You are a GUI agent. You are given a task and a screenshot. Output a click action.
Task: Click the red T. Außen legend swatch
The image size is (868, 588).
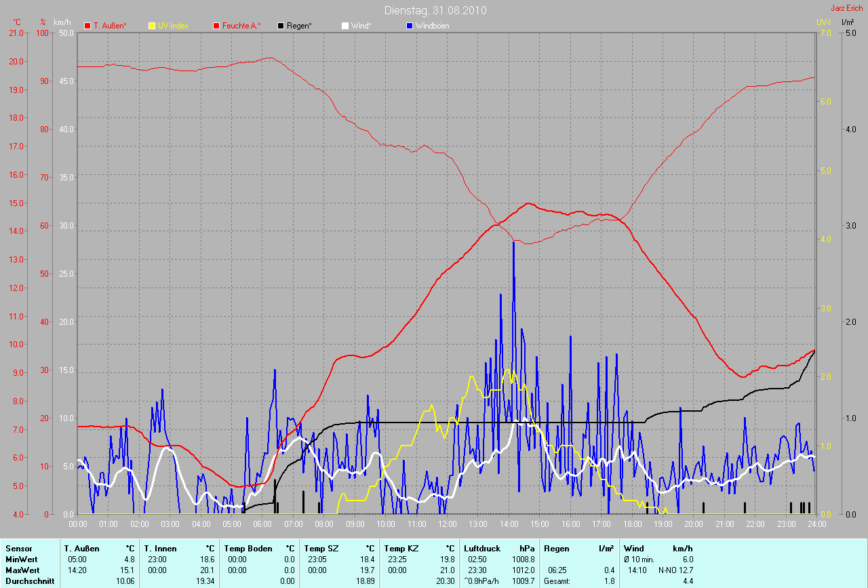click(x=87, y=26)
